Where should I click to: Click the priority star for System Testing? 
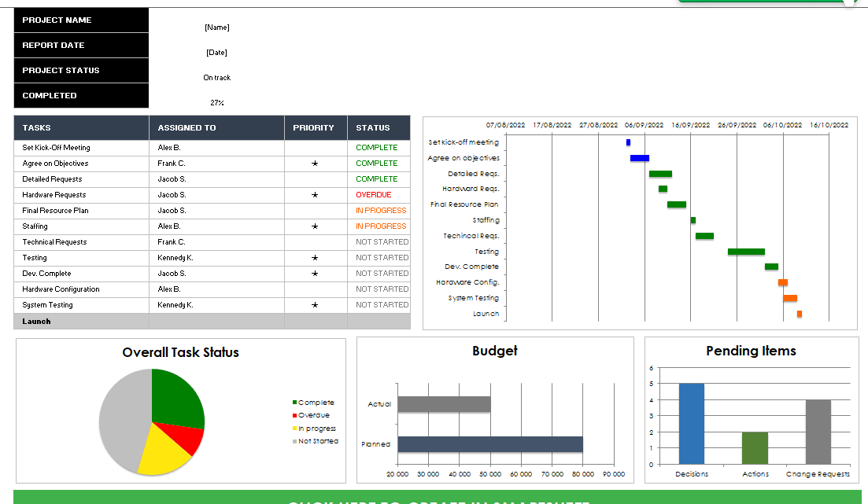tap(315, 305)
